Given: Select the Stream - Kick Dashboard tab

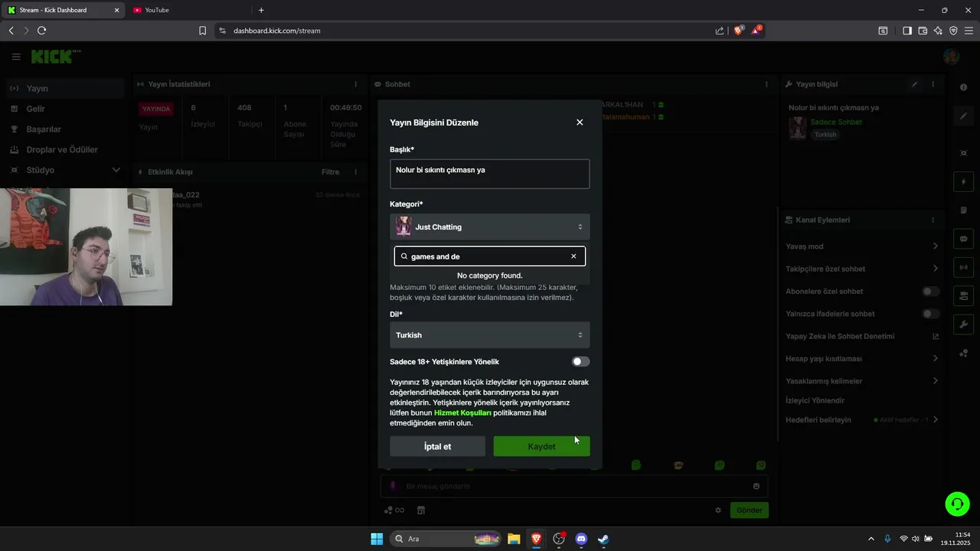Looking at the screenshot, I should (63, 10).
